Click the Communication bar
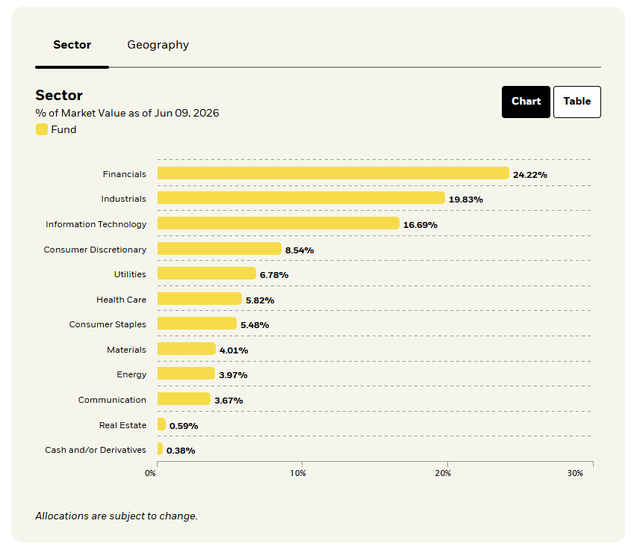The height and width of the screenshot is (550, 640). (x=184, y=399)
